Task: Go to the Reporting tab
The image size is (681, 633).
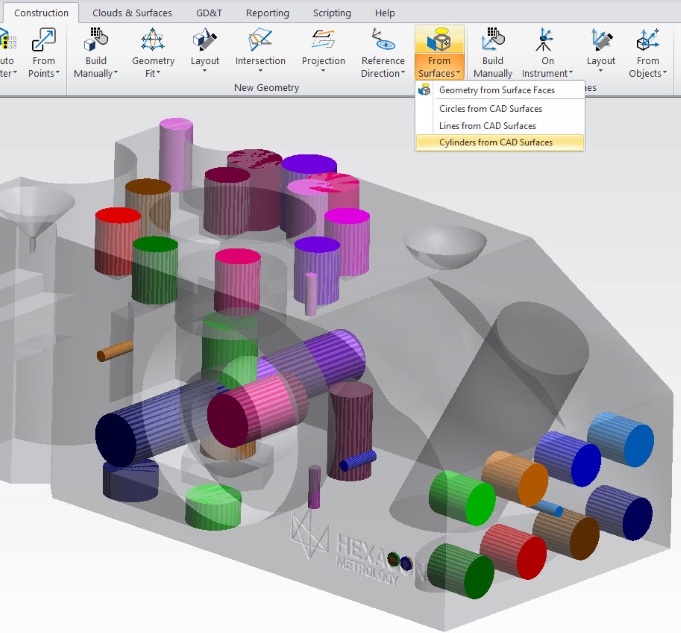Action: pos(267,13)
